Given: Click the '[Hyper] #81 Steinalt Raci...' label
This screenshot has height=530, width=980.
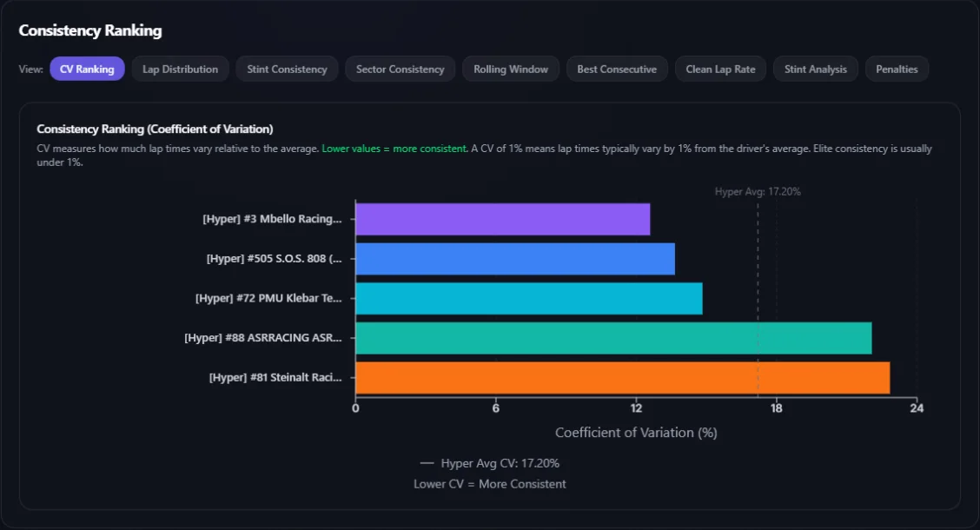Looking at the screenshot, I should point(275,377).
